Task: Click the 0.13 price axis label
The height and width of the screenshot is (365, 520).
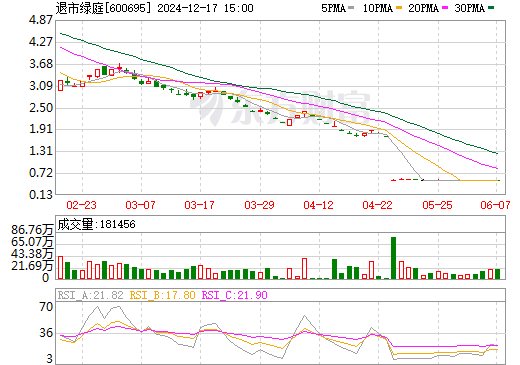Action: point(41,194)
